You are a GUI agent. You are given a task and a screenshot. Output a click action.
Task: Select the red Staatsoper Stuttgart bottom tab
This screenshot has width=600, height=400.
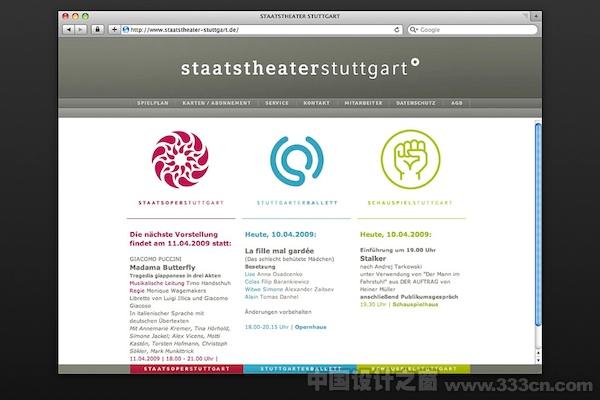tap(186, 369)
